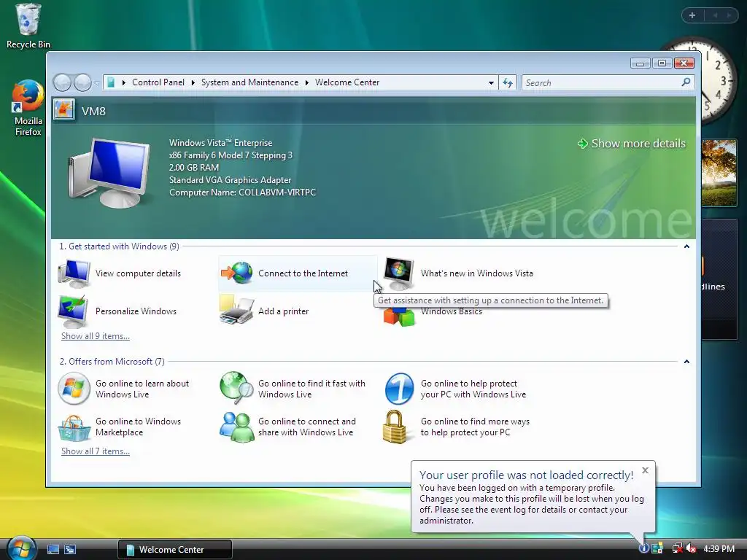Click 'Go online to connect and share' text
Image resolution: width=747 pixels, height=560 pixels.
pos(307,427)
